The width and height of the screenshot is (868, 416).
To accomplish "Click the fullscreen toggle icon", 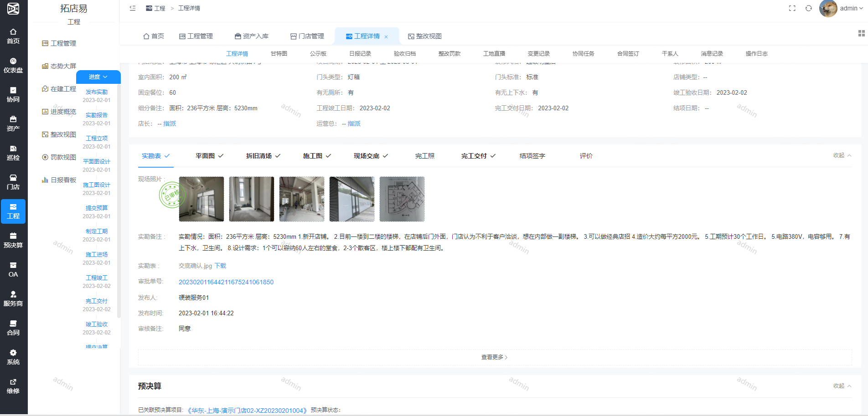I will coord(792,8).
